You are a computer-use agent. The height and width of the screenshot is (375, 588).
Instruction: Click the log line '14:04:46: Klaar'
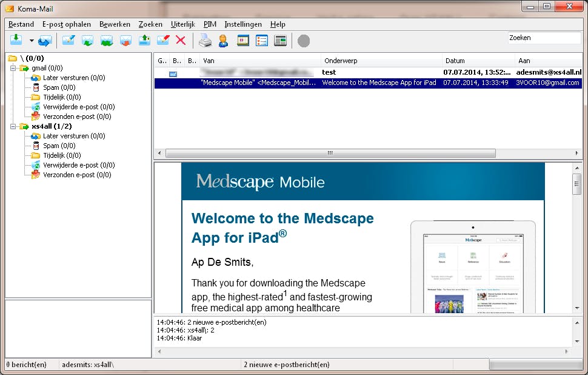point(179,338)
